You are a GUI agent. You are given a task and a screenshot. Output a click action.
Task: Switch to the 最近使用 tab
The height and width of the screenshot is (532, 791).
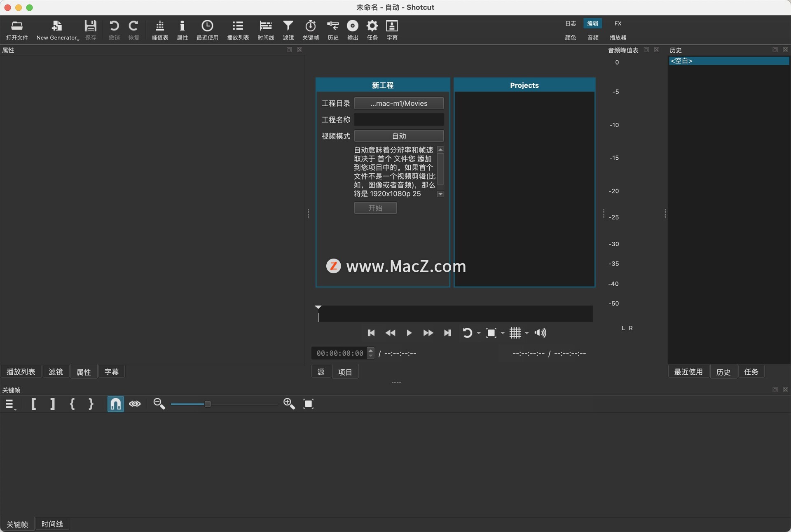[x=688, y=372]
